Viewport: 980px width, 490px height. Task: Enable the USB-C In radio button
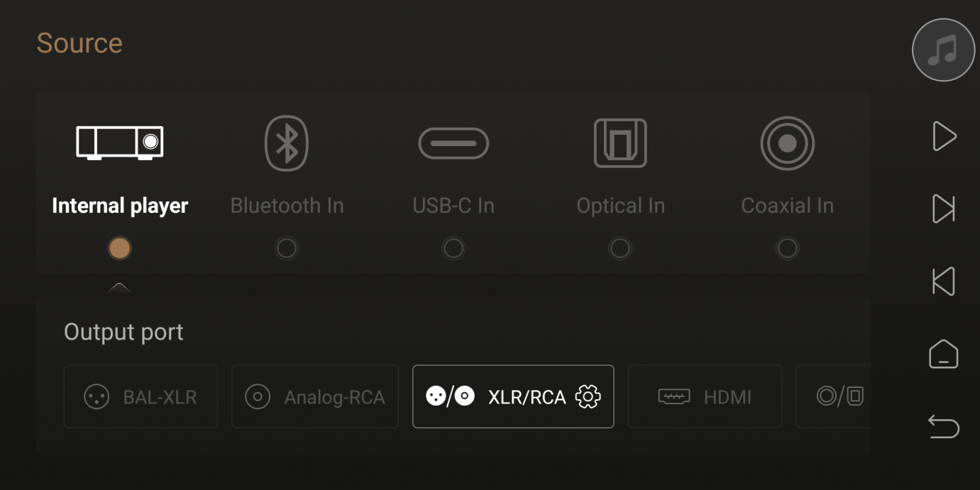click(453, 248)
